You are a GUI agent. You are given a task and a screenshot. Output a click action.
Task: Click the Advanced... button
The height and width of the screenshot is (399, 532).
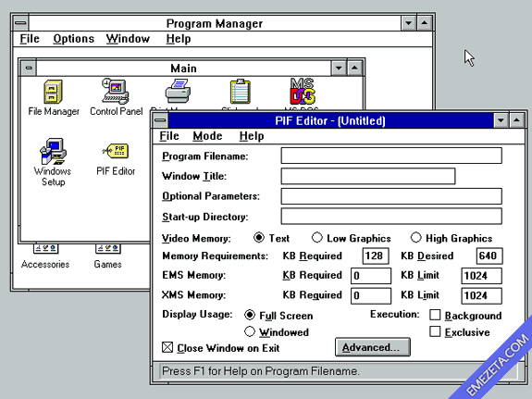point(373,347)
